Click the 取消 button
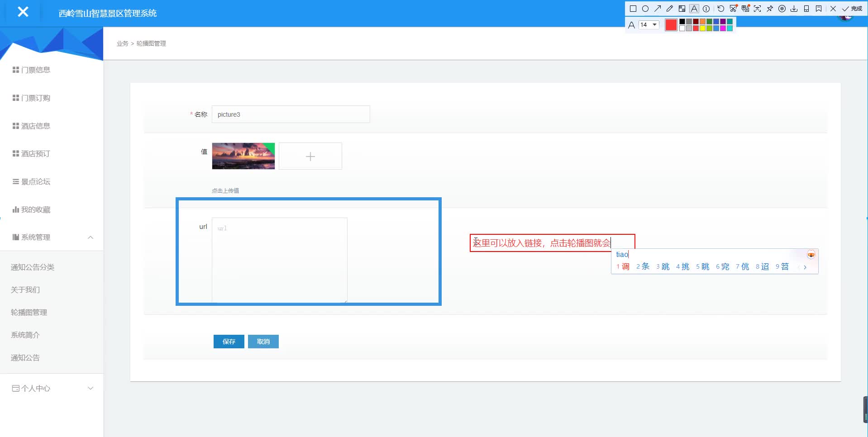Screen dimensions: 868x437 tap(263, 342)
